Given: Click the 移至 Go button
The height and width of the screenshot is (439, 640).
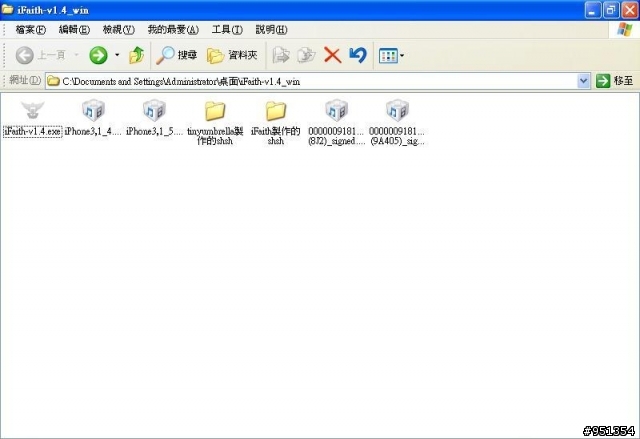Looking at the screenshot, I should click(x=614, y=81).
